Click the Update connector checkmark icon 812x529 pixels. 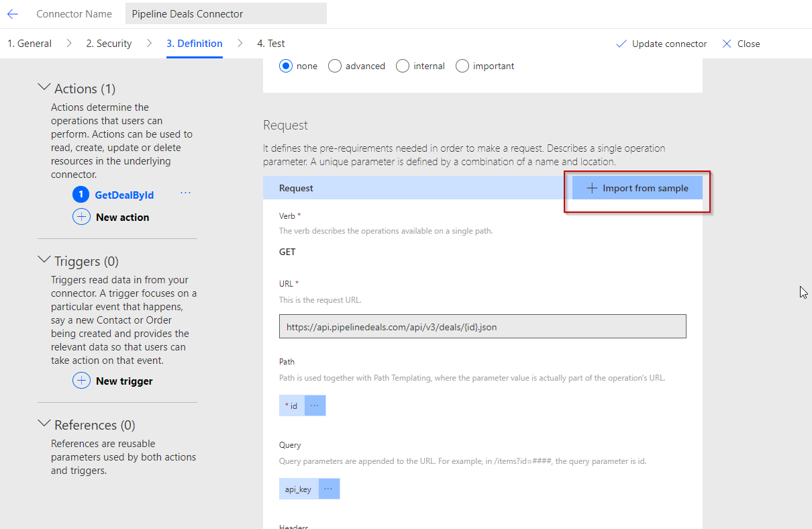[621, 44]
